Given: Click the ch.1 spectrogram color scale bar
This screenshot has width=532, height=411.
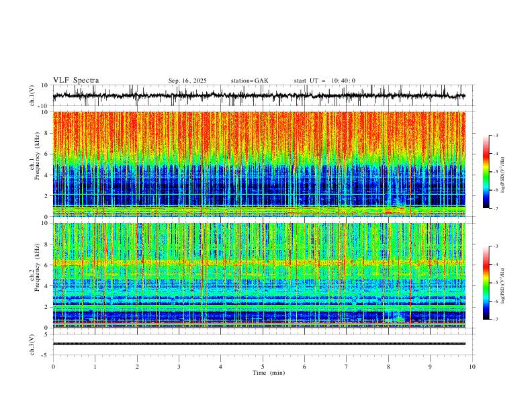Looking at the screenshot, I should pos(486,172).
